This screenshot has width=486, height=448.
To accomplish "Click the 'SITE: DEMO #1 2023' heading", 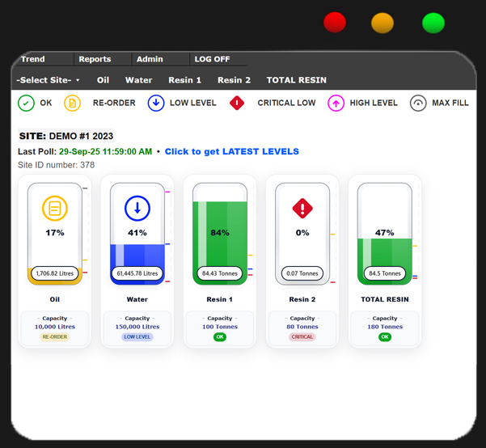I will (66, 136).
